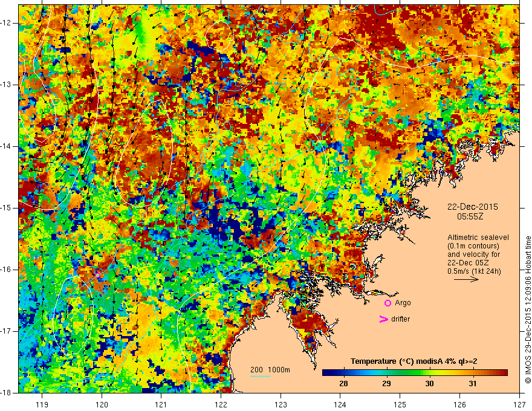Click the magenta Argo circle legend symbol
532x411 pixels.
388,303
